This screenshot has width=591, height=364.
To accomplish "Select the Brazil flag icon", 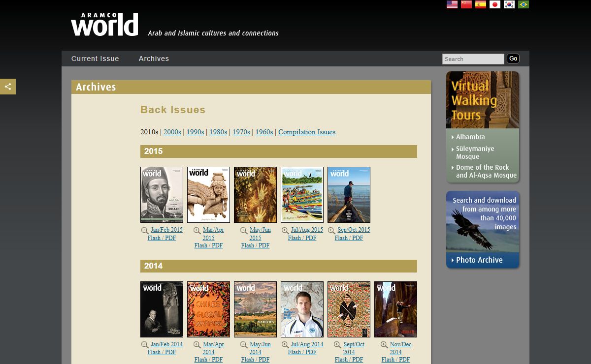I will coord(524,4).
